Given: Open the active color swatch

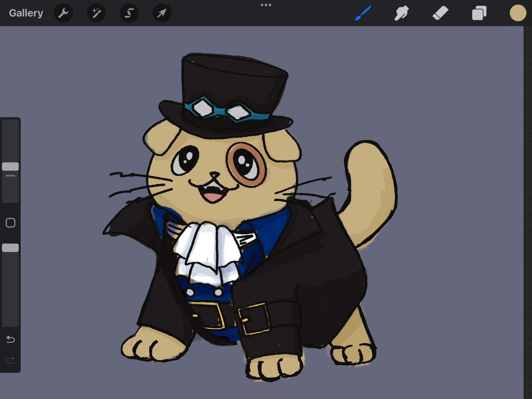Looking at the screenshot, I should tap(518, 13).
